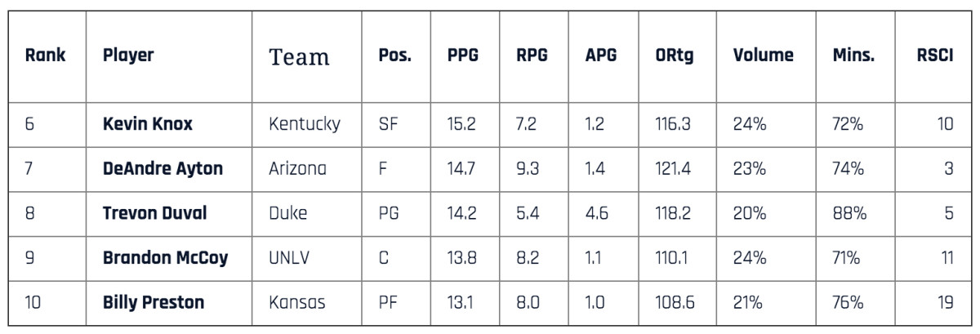Image resolution: width=980 pixels, height=334 pixels.
Task: Select Brandon McCoy in the table
Action: coord(165,258)
